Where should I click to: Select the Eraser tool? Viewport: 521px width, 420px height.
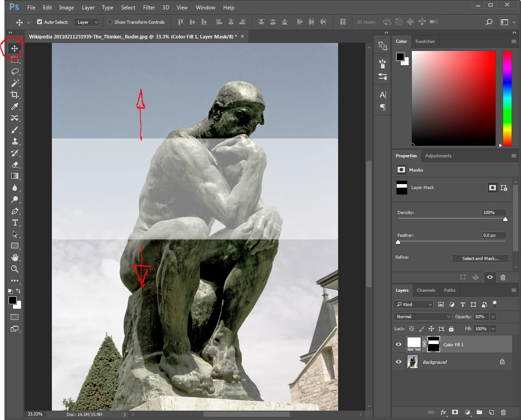point(15,165)
